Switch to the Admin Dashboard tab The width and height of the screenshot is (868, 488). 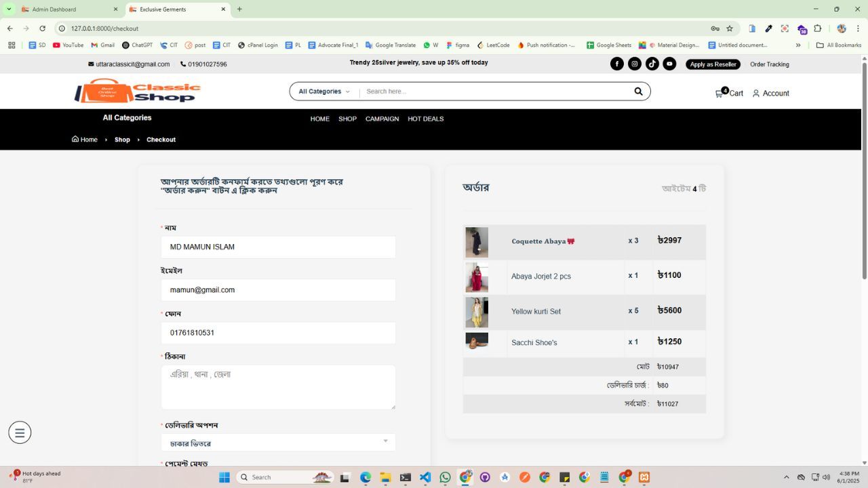tap(69, 9)
